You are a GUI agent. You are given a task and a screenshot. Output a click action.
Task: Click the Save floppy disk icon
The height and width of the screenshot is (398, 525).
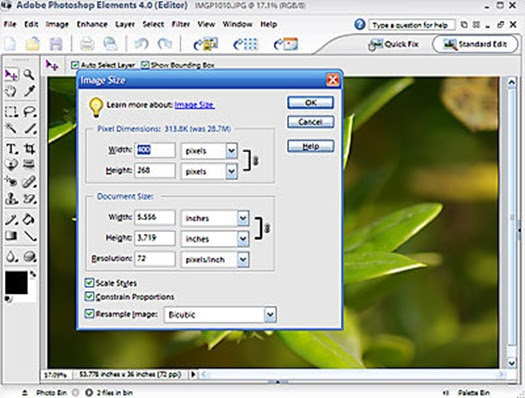tap(56, 44)
